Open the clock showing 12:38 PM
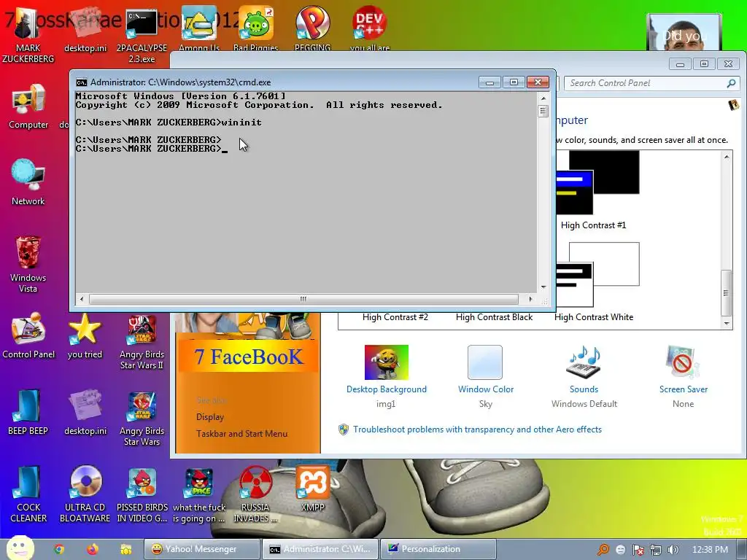Viewport: 747px width, 560px height. [710, 550]
